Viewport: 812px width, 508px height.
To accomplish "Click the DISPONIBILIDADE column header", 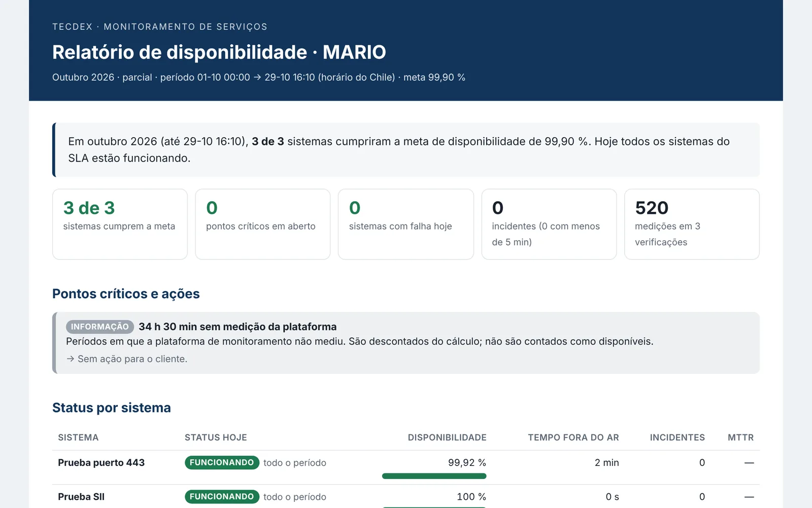I will pyautogui.click(x=447, y=437).
